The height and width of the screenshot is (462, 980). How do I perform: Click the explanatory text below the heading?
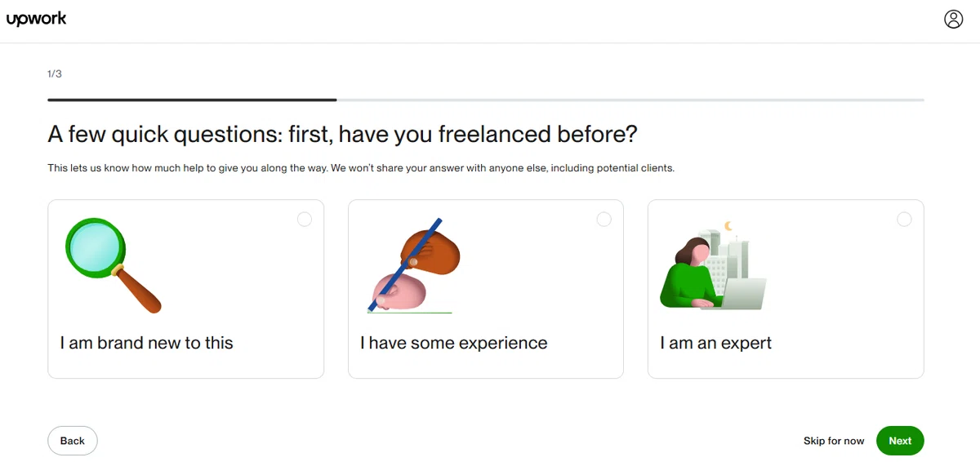click(x=361, y=168)
